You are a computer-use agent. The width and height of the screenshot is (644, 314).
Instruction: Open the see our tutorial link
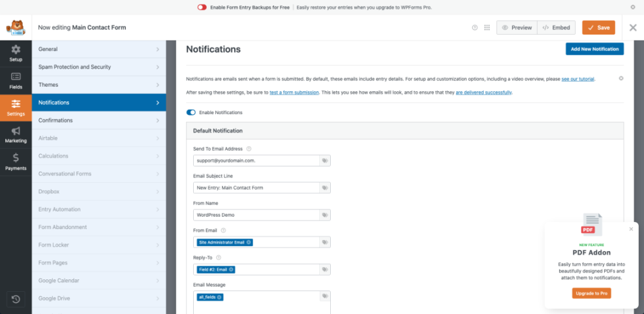click(578, 79)
